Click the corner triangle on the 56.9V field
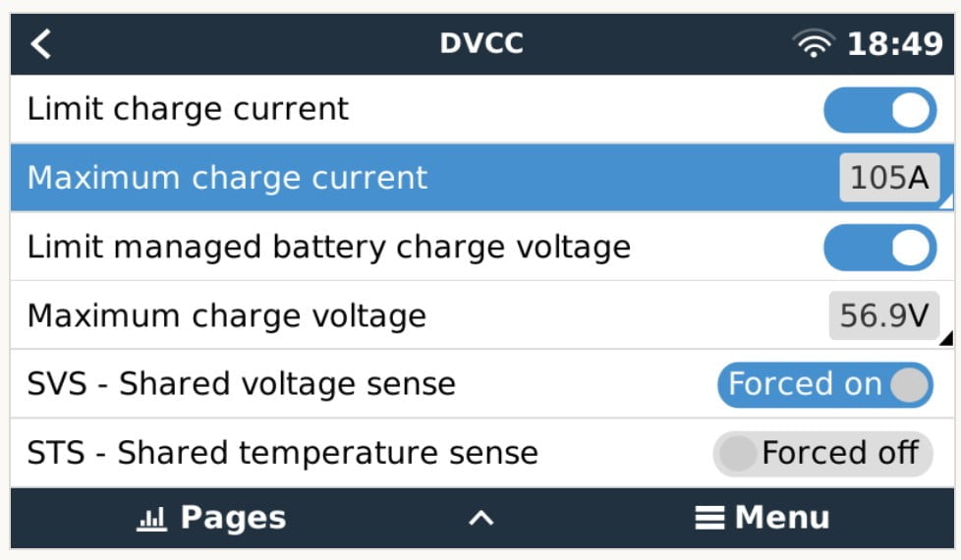 [946, 338]
